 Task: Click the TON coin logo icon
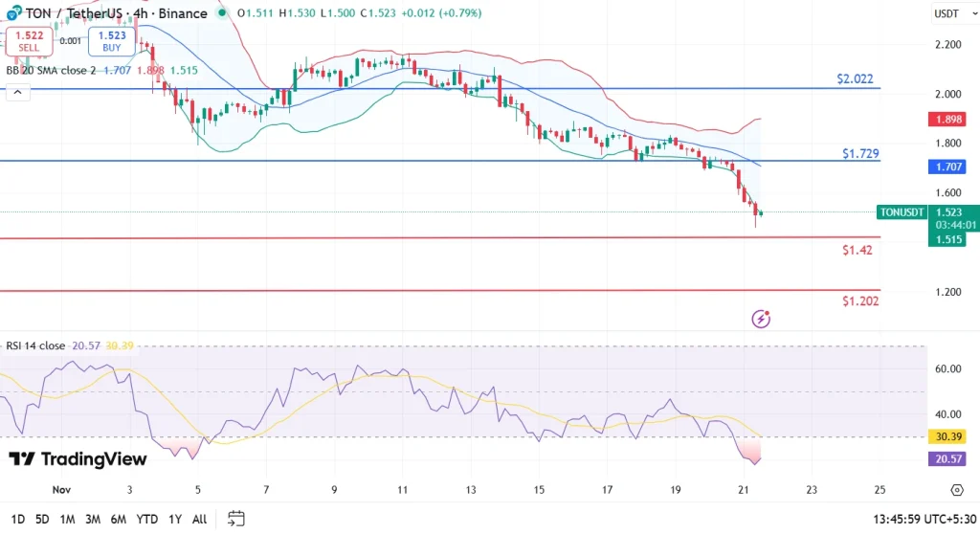click(11, 13)
